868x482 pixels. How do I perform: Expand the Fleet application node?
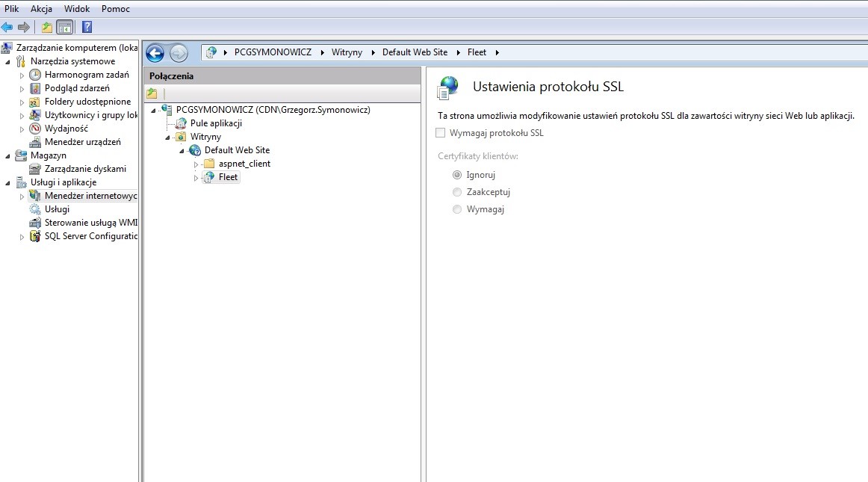196,178
